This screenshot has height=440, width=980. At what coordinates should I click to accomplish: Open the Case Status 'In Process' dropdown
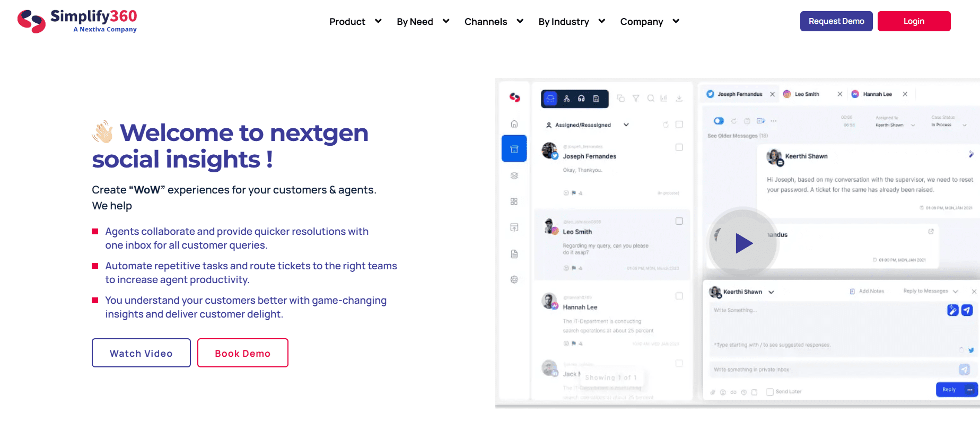click(x=965, y=125)
